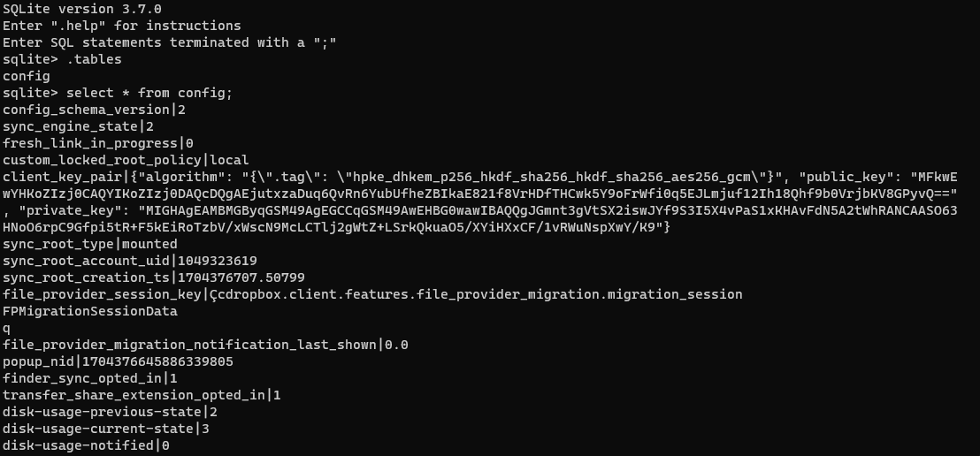Click the popup_nid row

click(x=118, y=361)
